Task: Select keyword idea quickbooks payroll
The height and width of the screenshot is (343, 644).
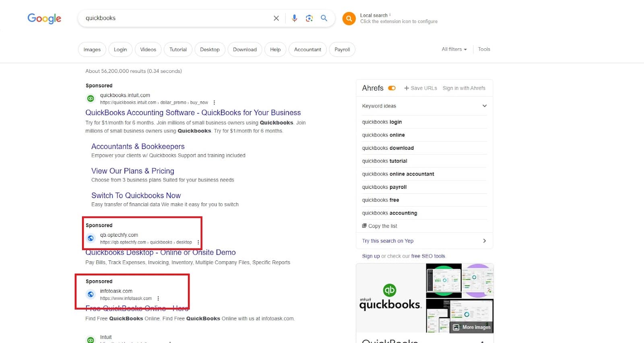Action: (x=384, y=187)
